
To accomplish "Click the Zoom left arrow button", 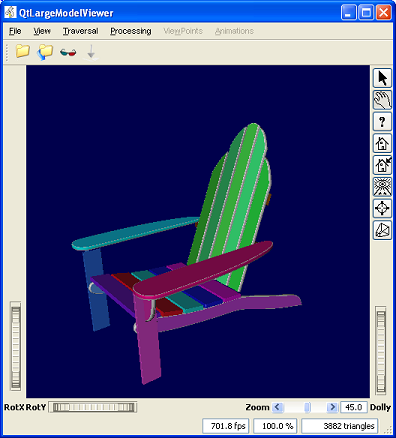I will (278, 407).
